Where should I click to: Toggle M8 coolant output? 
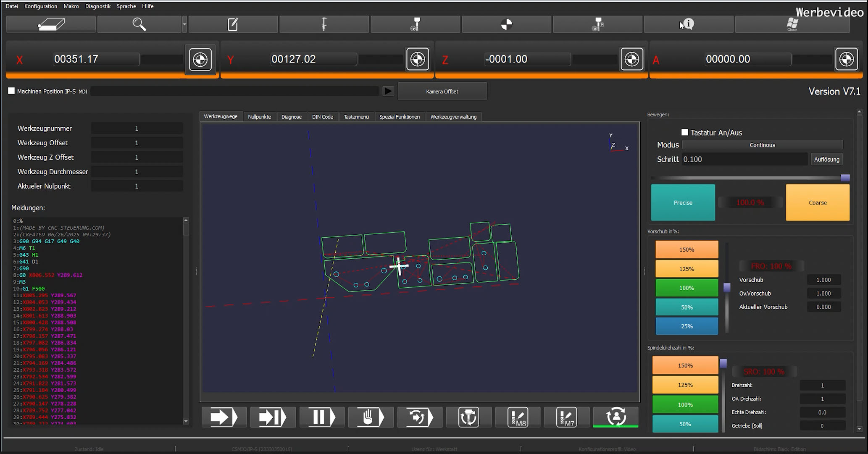[518, 417]
